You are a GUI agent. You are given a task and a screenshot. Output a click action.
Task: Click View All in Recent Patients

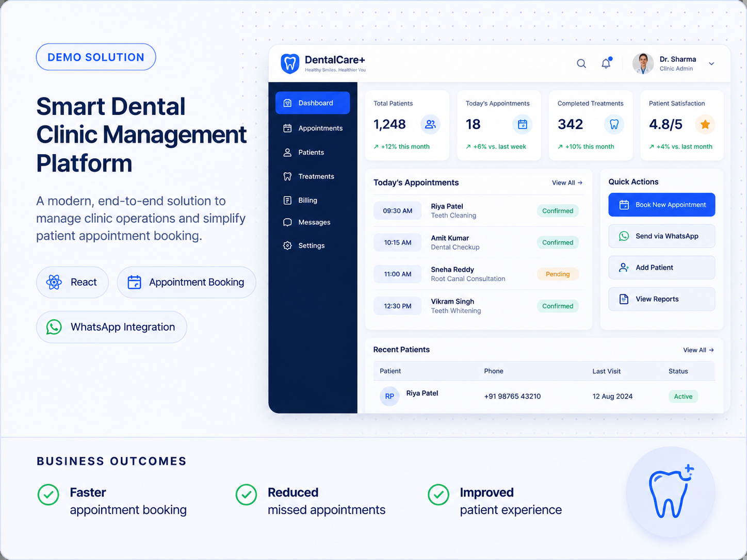(699, 350)
